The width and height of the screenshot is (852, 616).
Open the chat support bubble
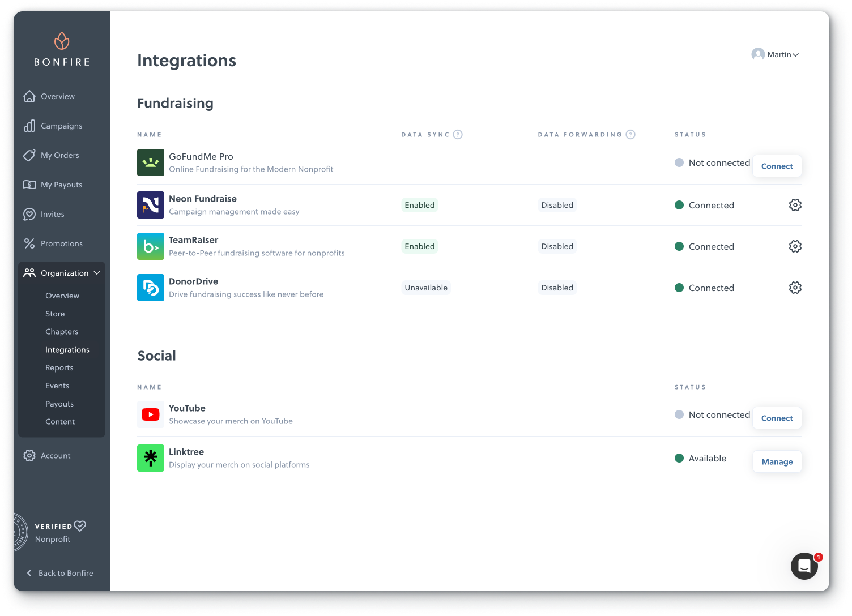click(804, 566)
